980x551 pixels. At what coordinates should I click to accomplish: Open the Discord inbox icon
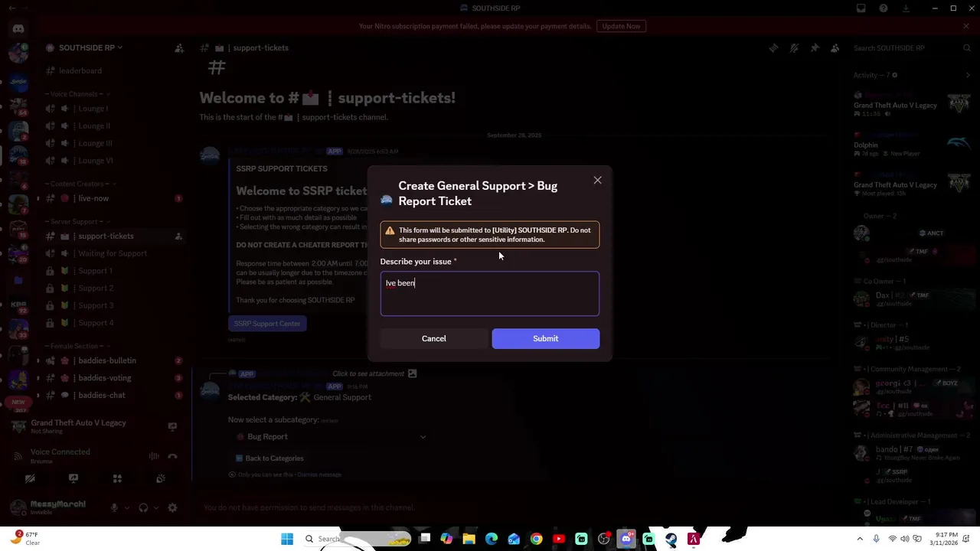click(861, 8)
